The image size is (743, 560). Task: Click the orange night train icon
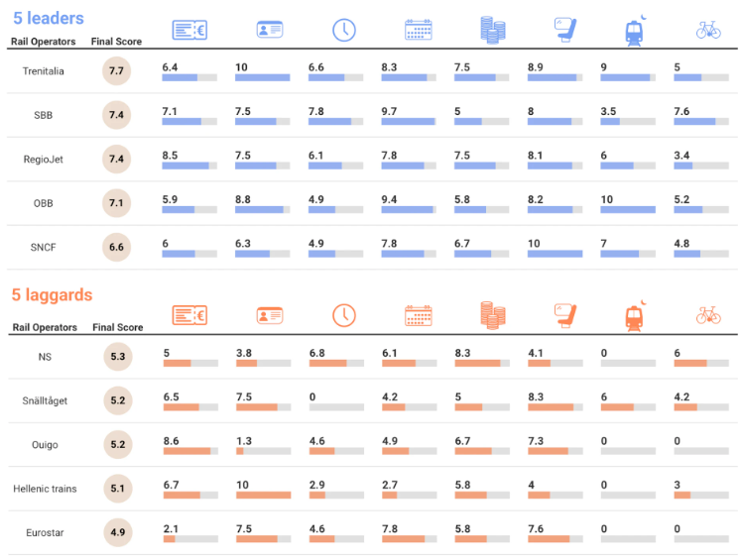pos(635,315)
